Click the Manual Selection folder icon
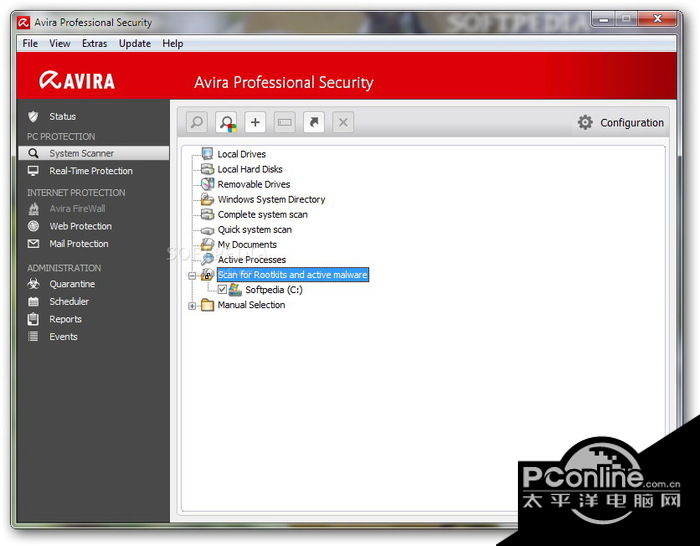700x546 pixels. click(x=207, y=305)
